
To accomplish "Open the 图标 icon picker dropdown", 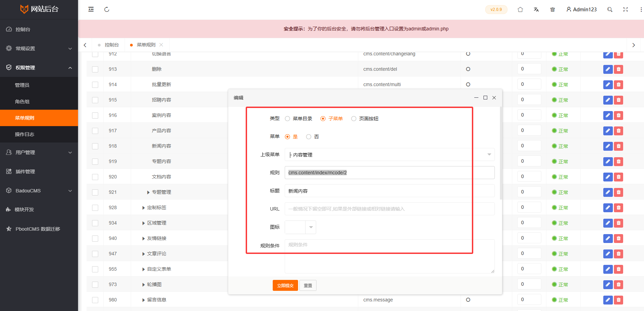I will click(300, 227).
